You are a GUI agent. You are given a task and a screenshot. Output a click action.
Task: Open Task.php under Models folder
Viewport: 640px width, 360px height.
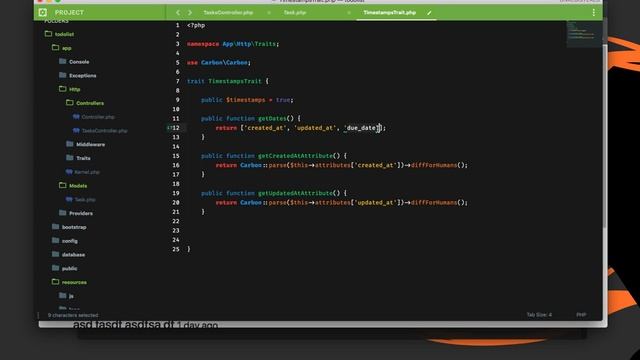point(85,200)
